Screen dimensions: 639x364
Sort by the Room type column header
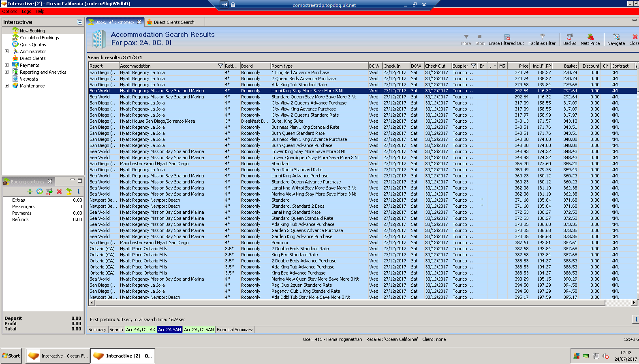319,66
